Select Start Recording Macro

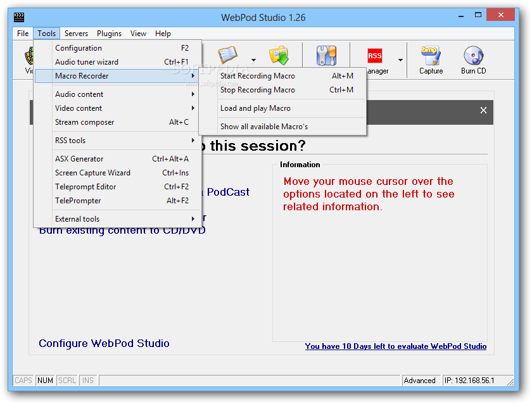click(x=282, y=75)
